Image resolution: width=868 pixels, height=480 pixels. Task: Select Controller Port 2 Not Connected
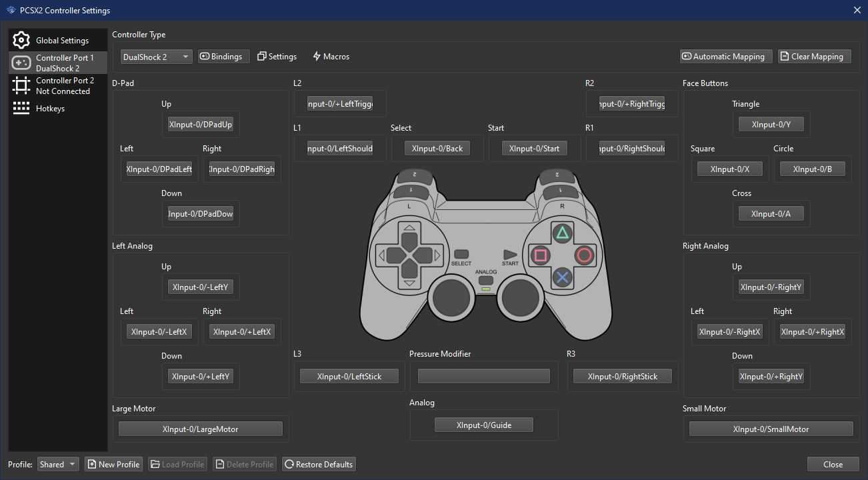[x=58, y=85]
